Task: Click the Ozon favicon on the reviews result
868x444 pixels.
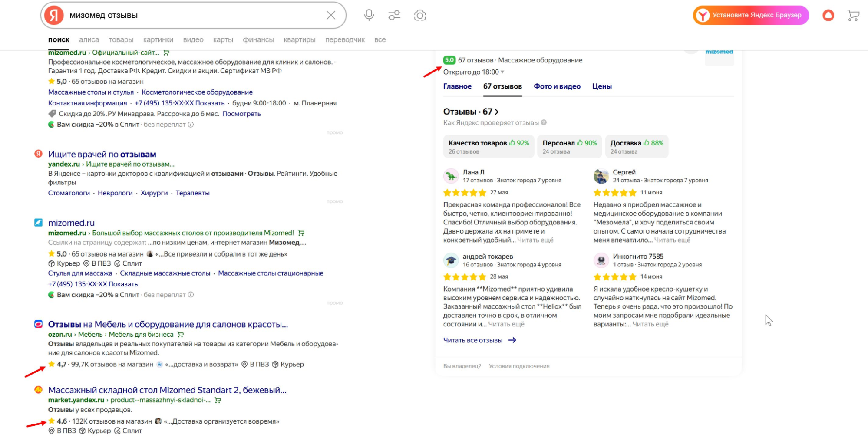Action: click(39, 324)
